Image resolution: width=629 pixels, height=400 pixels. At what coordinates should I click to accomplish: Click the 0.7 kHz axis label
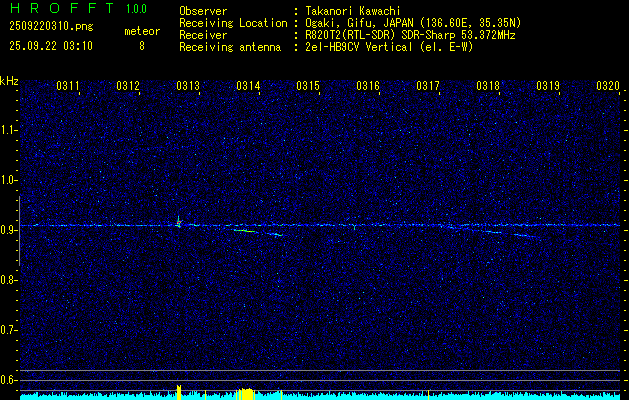pyautogui.click(x=9, y=330)
